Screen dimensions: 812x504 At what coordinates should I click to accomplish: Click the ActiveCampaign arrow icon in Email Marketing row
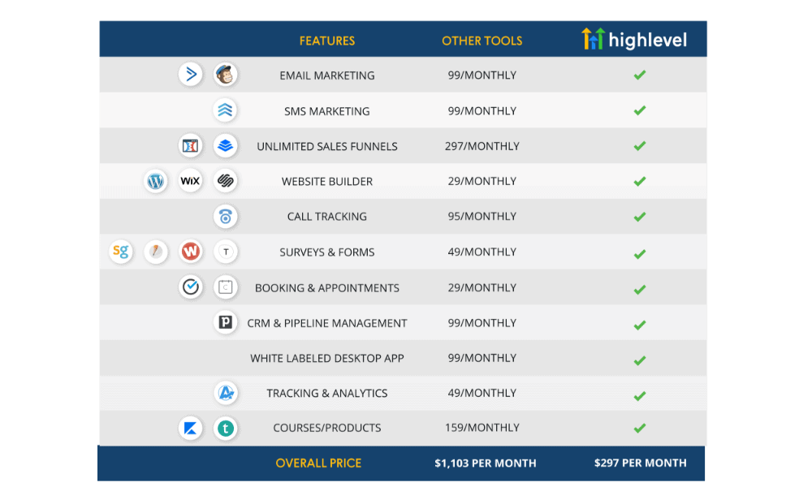click(x=191, y=75)
